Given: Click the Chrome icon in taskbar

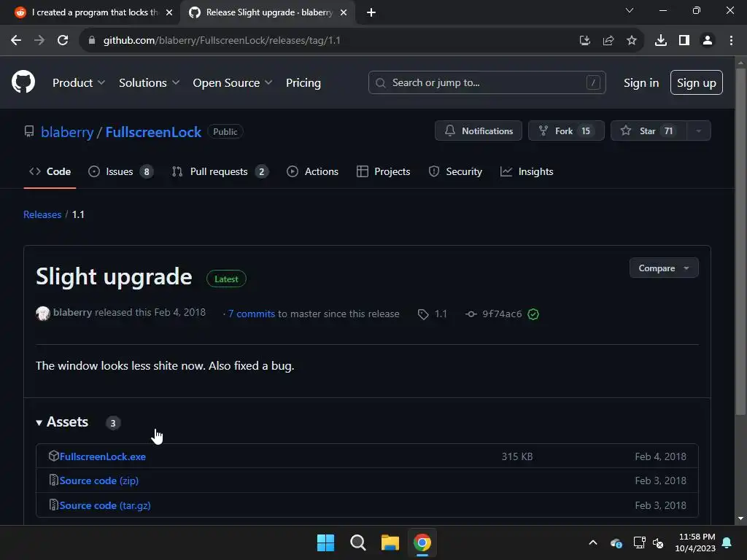Looking at the screenshot, I should [x=422, y=542].
